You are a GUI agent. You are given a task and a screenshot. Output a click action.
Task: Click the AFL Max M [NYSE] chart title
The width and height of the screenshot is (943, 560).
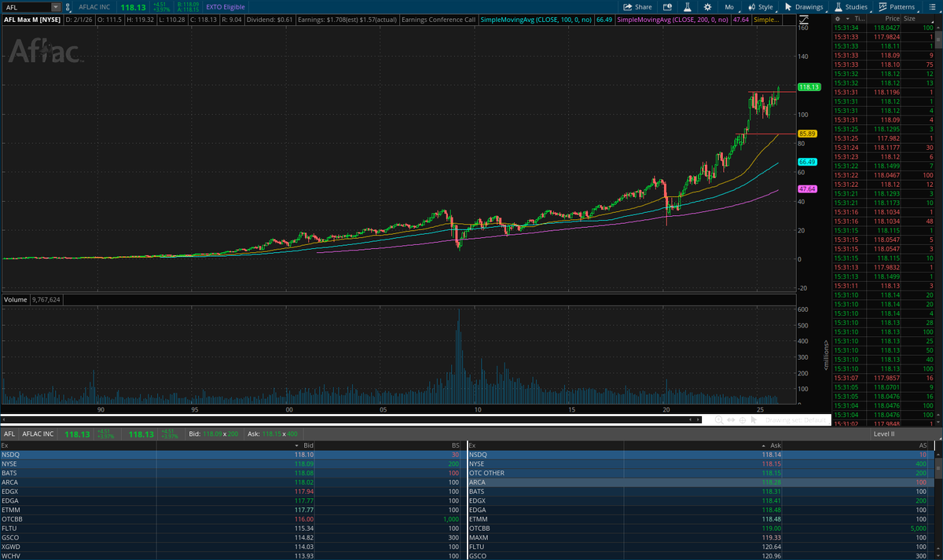(x=31, y=18)
